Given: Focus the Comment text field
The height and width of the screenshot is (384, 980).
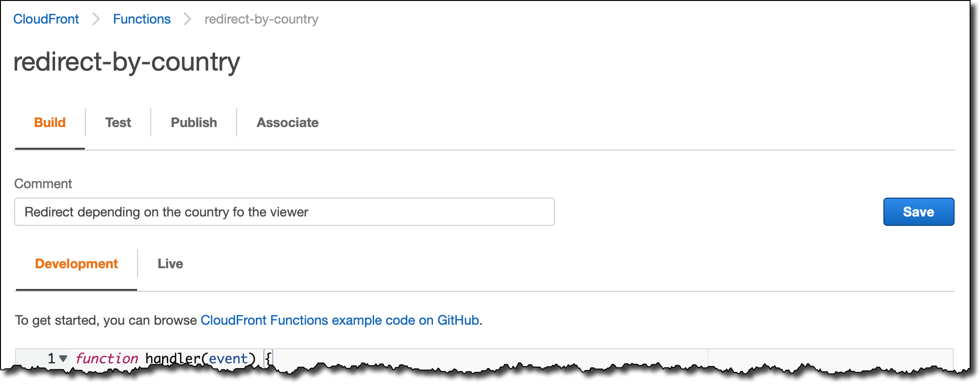Looking at the screenshot, I should tap(285, 212).
